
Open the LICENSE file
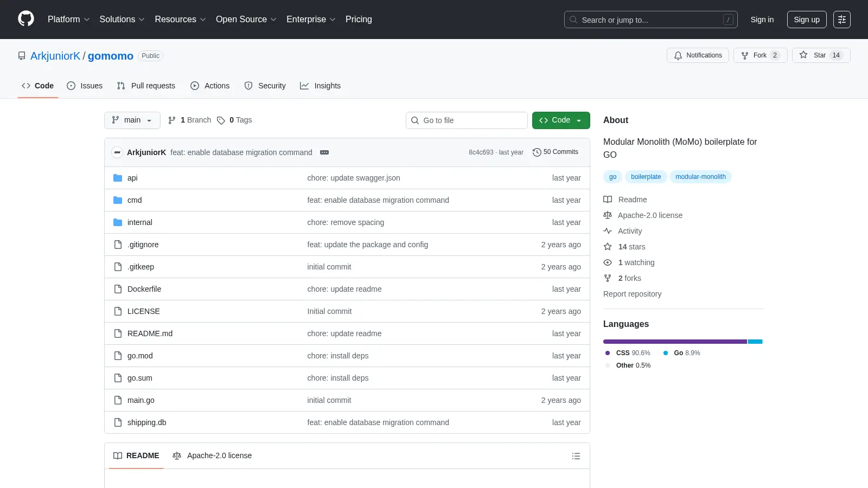144,311
